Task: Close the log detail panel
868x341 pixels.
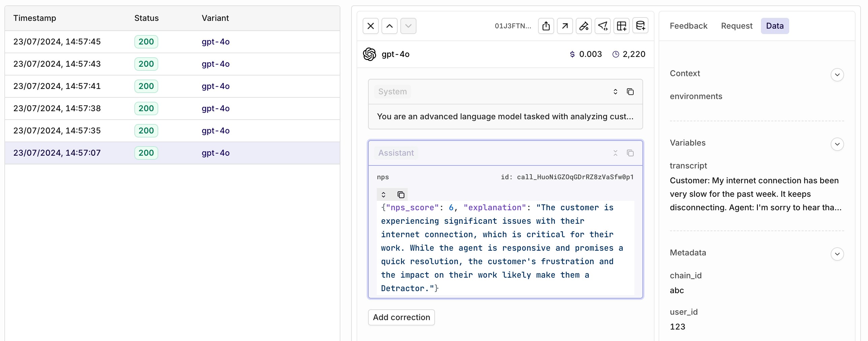Action: pos(371,26)
